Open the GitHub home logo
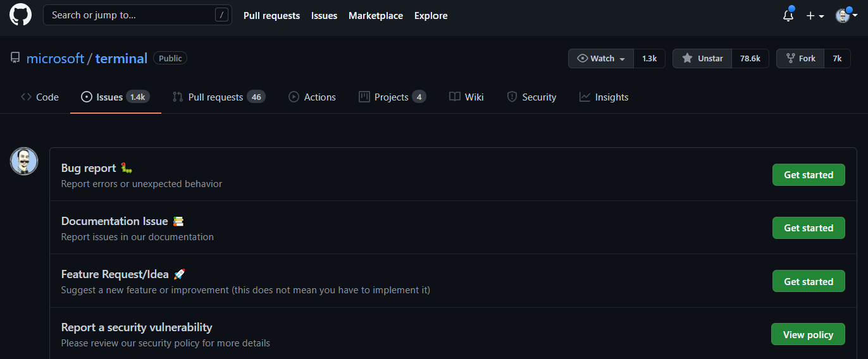The width and height of the screenshot is (868, 359). 20,15
